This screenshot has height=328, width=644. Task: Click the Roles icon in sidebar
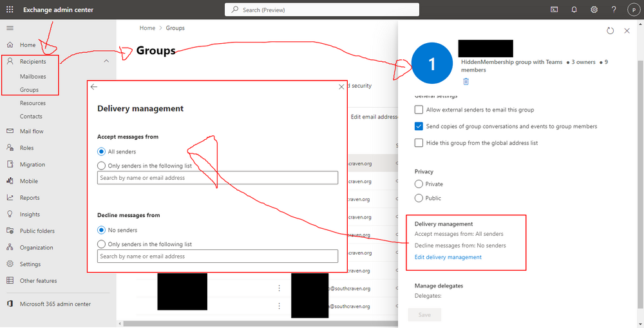click(x=10, y=148)
